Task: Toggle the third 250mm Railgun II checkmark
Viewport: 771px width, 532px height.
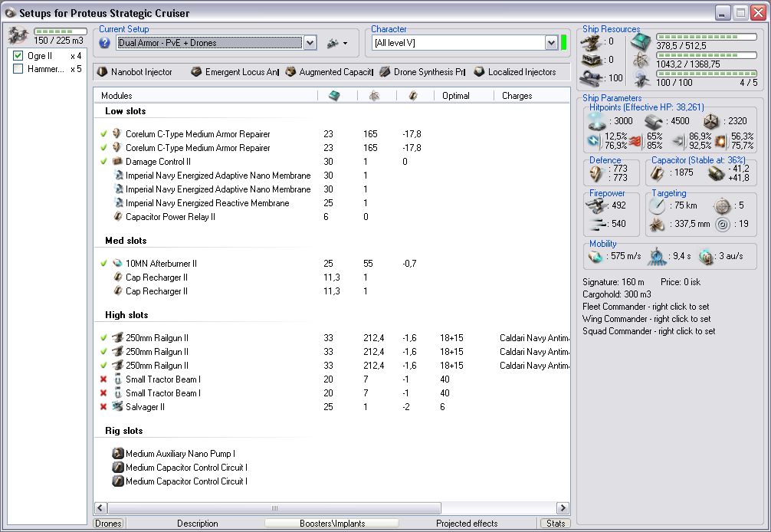Action: 103,366
